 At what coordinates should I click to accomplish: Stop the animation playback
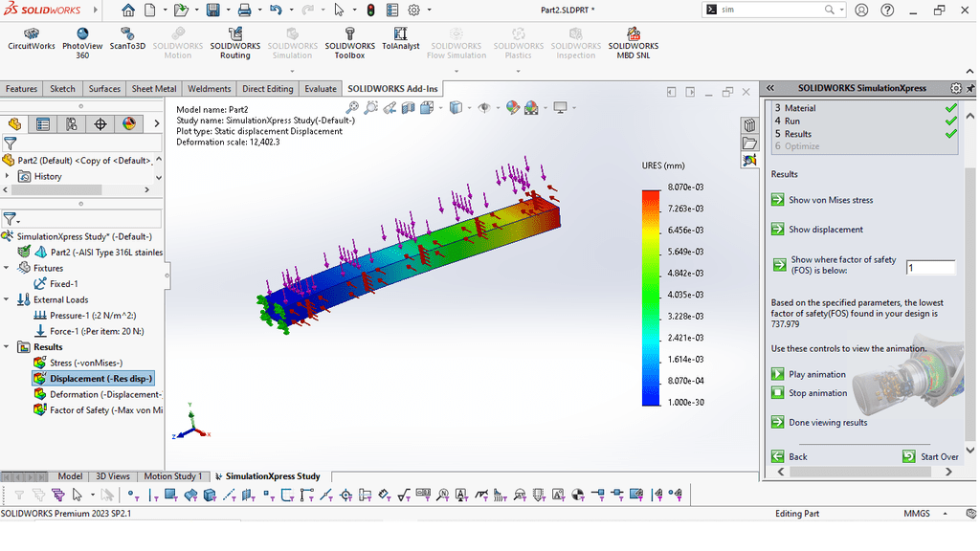[x=778, y=393]
